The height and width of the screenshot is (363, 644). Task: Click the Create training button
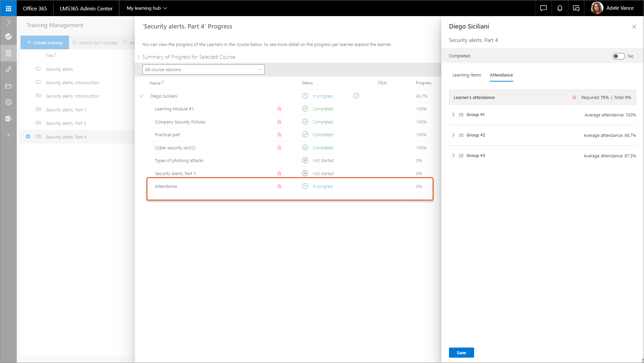pos(45,43)
